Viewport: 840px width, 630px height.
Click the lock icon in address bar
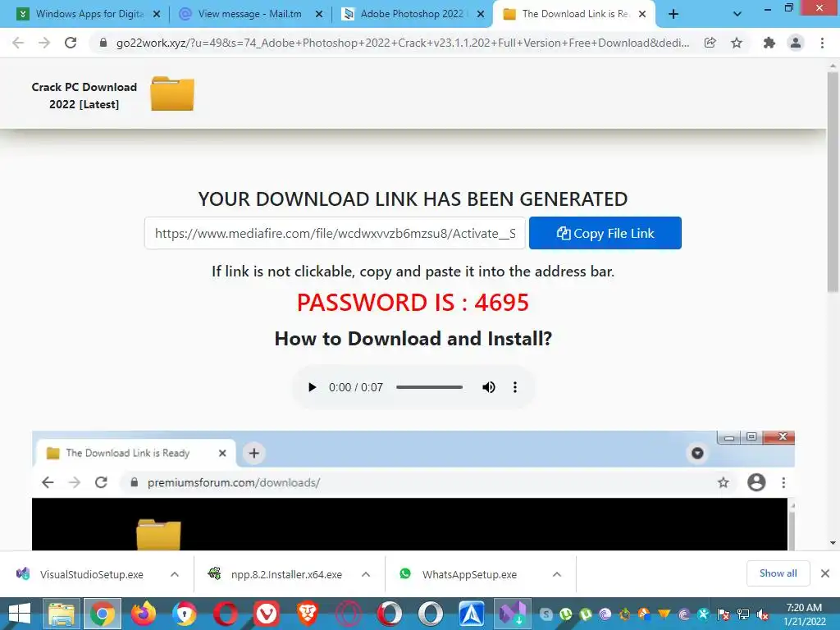click(103, 43)
